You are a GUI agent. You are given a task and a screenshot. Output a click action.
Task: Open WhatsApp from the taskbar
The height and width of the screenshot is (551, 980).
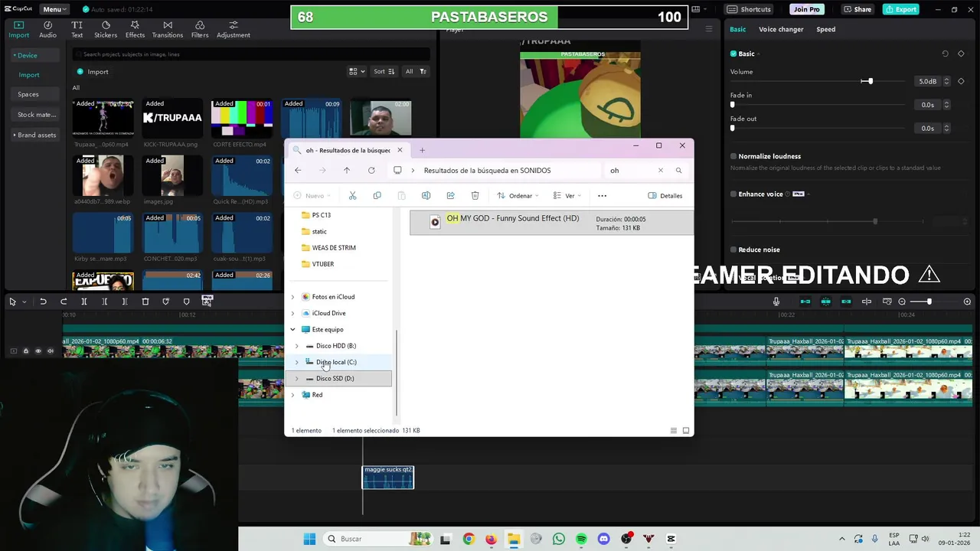click(x=559, y=539)
